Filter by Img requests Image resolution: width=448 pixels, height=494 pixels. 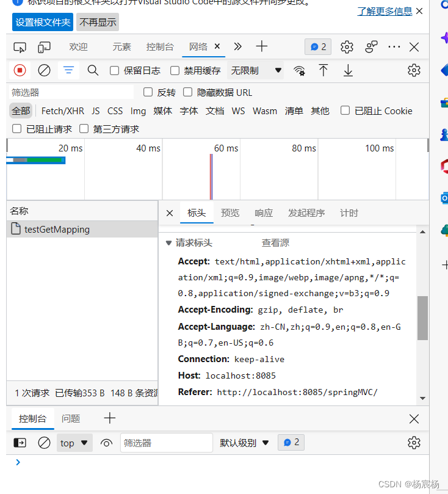click(x=138, y=111)
